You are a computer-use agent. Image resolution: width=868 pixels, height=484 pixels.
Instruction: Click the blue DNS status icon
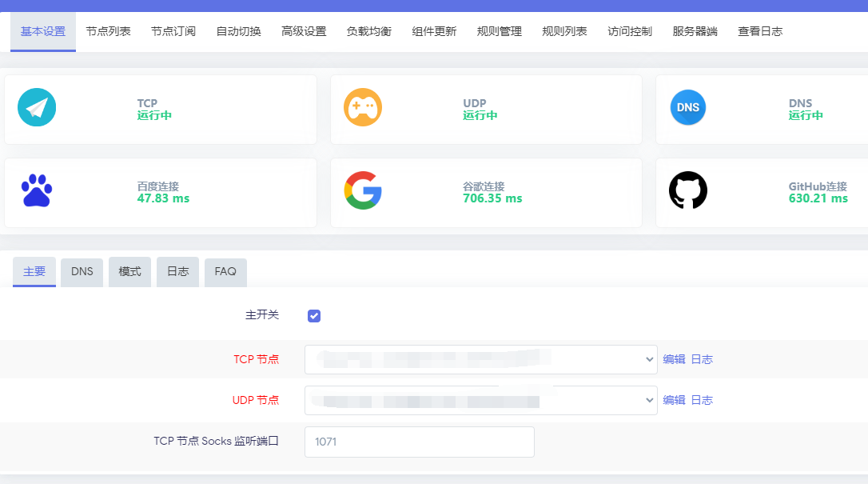pyautogui.click(x=688, y=108)
